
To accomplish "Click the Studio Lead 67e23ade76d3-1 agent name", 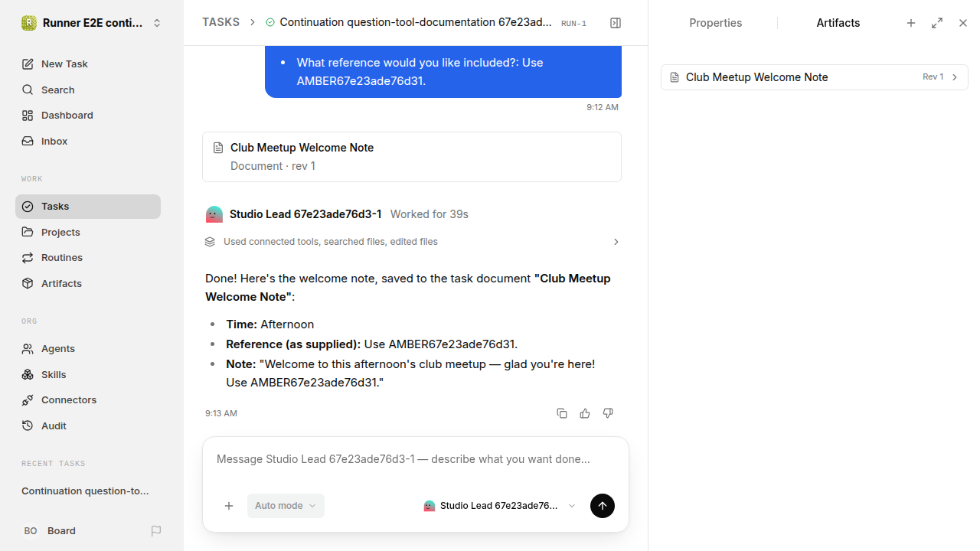I will coord(305,214).
